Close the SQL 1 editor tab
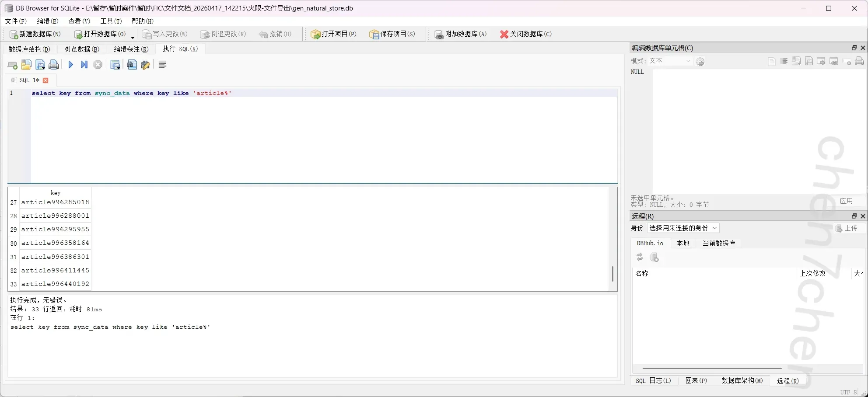The width and height of the screenshot is (868, 397). coord(45,80)
